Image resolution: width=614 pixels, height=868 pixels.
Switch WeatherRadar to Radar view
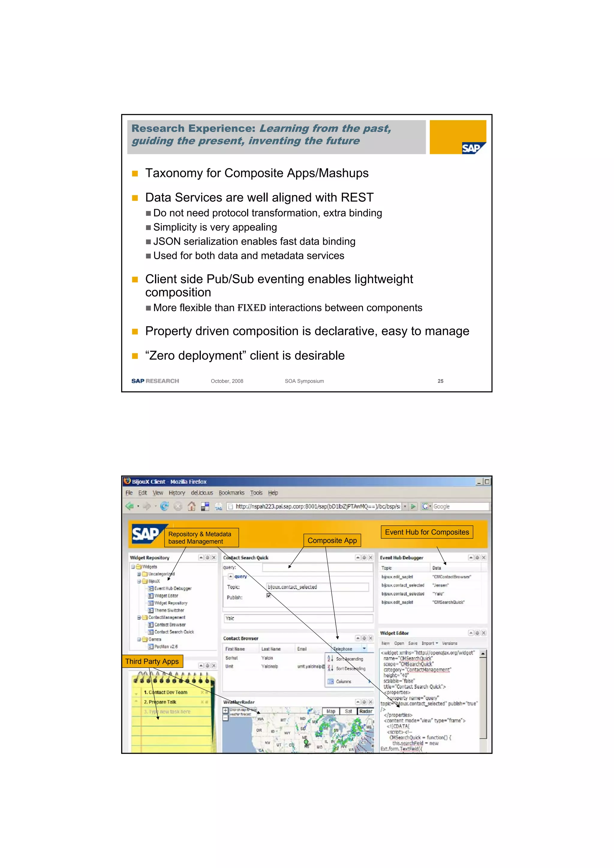365,711
